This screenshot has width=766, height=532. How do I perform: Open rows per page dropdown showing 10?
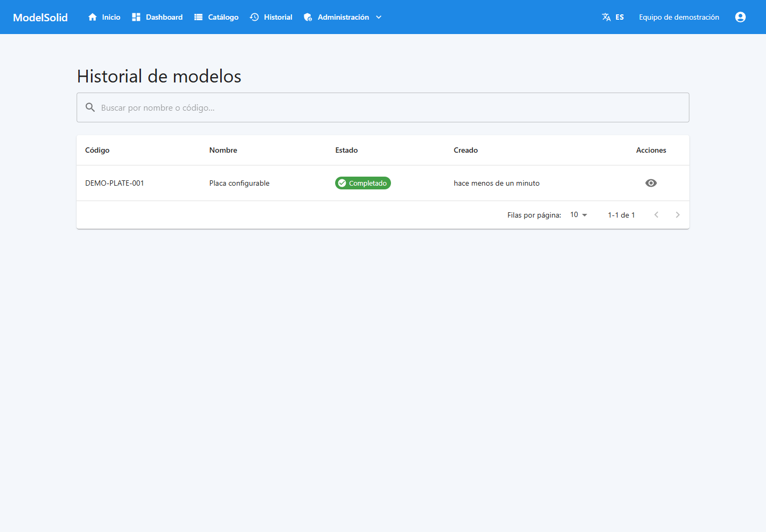[x=579, y=215]
